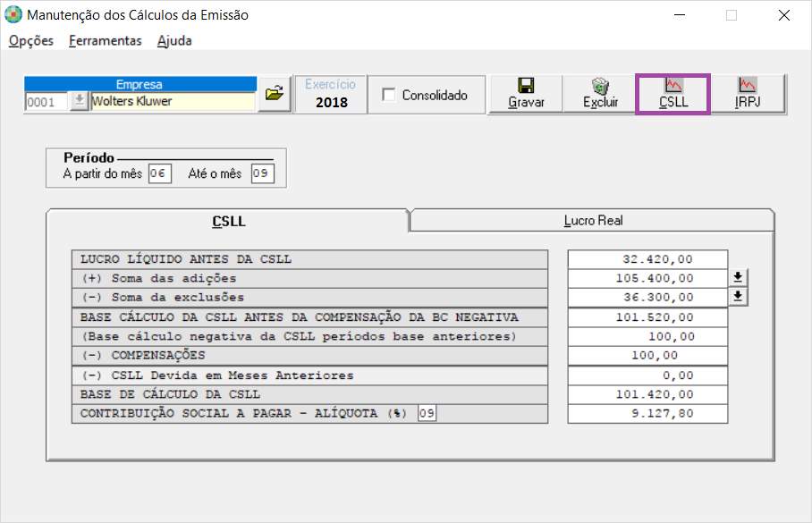Save with the Gravar button
Screen dimensions: 812x523
click(526, 94)
